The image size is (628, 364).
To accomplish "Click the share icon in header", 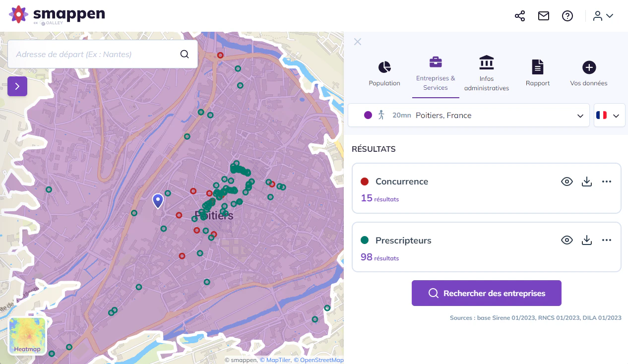I will 520,16.
